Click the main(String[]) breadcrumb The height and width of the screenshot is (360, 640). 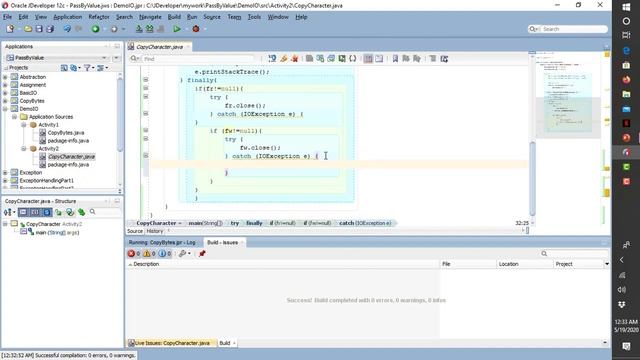[205, 223]
